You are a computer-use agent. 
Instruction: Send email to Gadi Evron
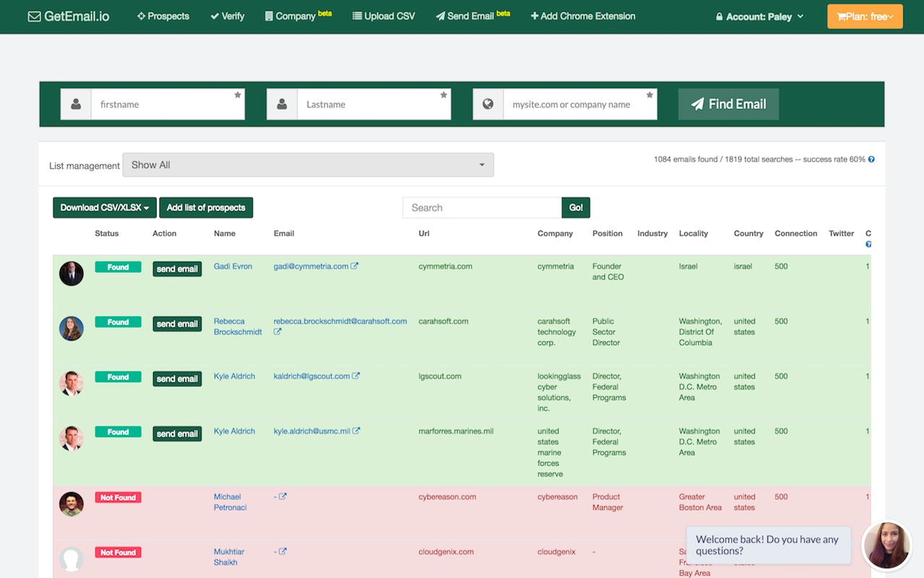pos(177,269)
